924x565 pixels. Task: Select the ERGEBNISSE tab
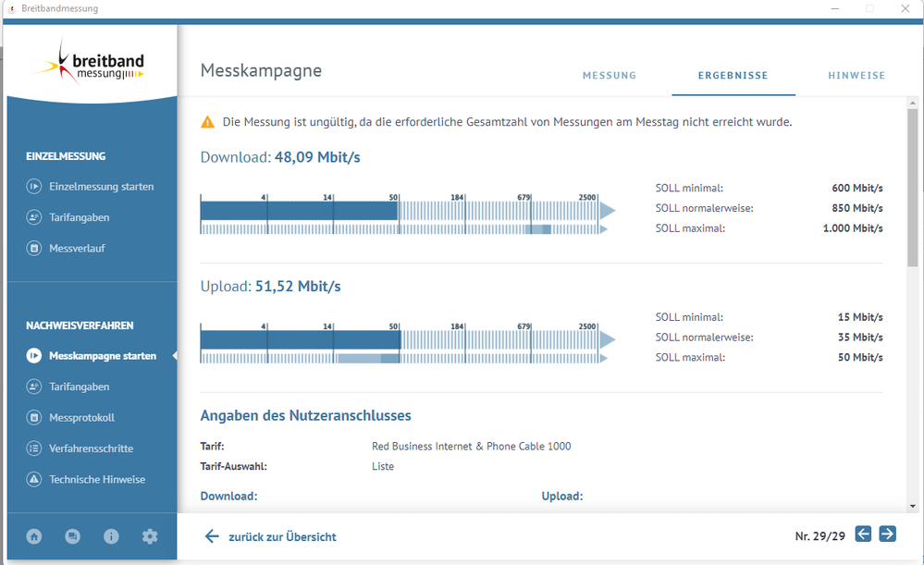pyautogui.click(x=733, y=76)
